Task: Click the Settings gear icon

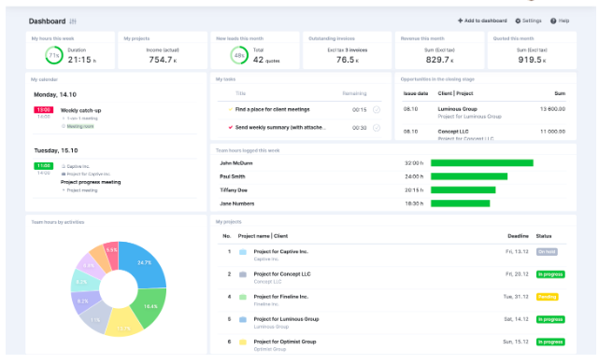Action: (518, 21)
